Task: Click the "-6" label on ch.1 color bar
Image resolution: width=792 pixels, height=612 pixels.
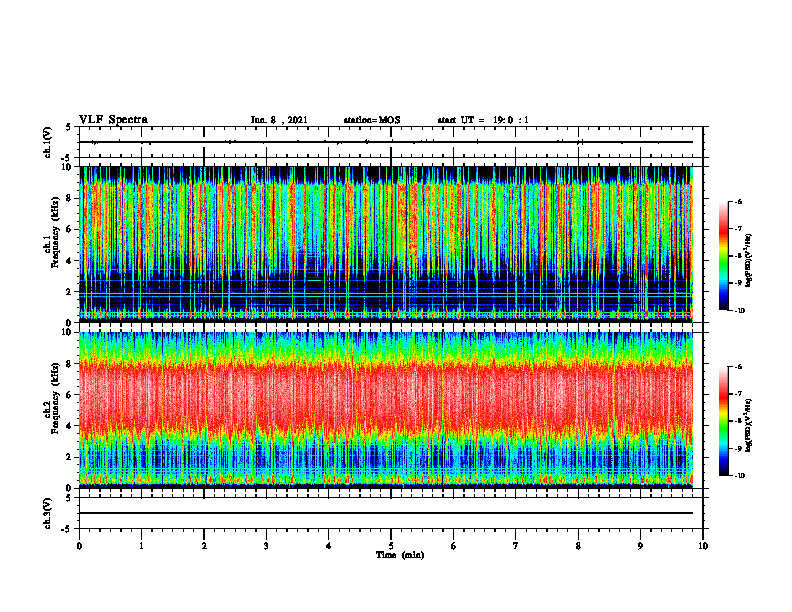Action: coord(738,201)
